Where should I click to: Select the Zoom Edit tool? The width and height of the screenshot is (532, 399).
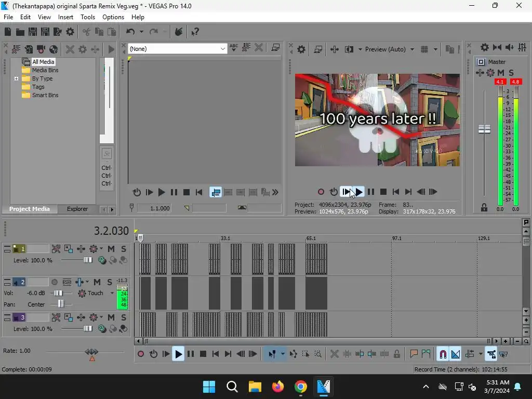point(318,354)
